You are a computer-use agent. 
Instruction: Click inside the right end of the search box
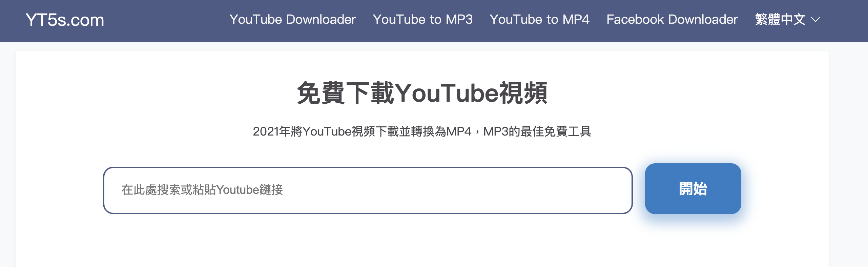(603, 190)
